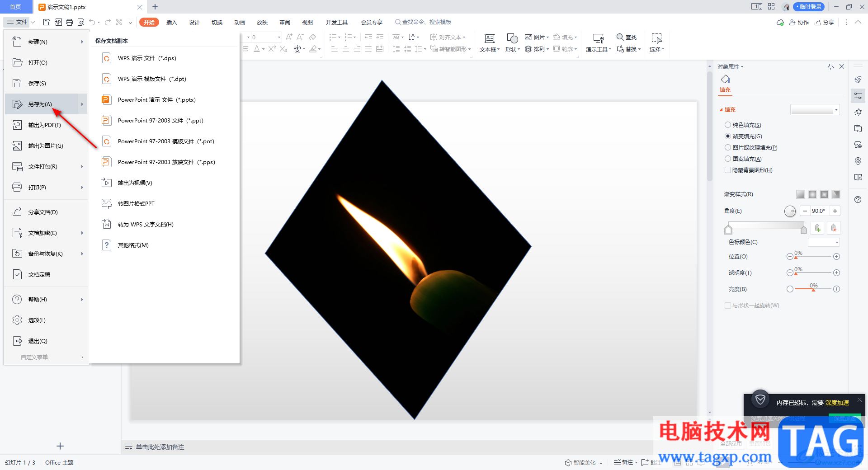Collapse the Fill section triangle
This screenshot has width=868, height=470.
721,110
